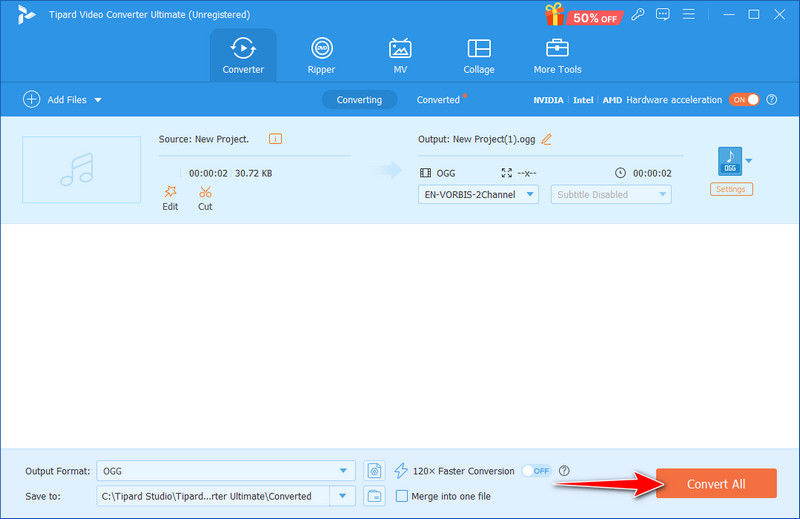Click the 50% OFF gift promotion
This screenshot has width=800, height=519.
(x=583, y=15)
